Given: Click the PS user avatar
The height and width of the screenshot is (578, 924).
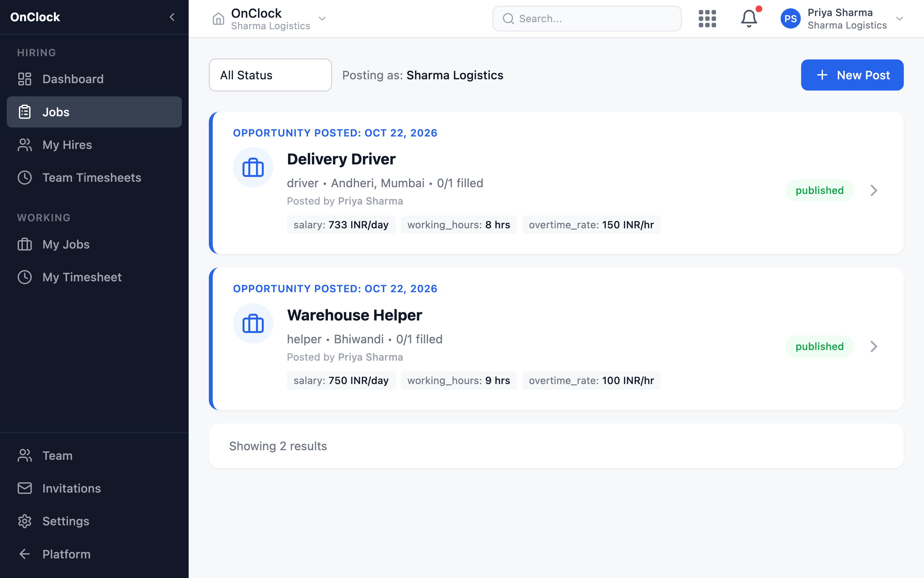Looking at the screenshot, I should pyautogui.click(x=790, y=19).
